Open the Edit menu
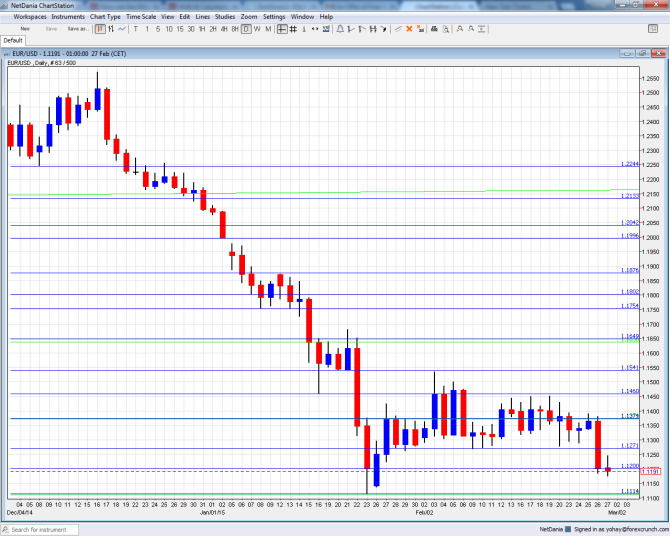 coord(185,17)
